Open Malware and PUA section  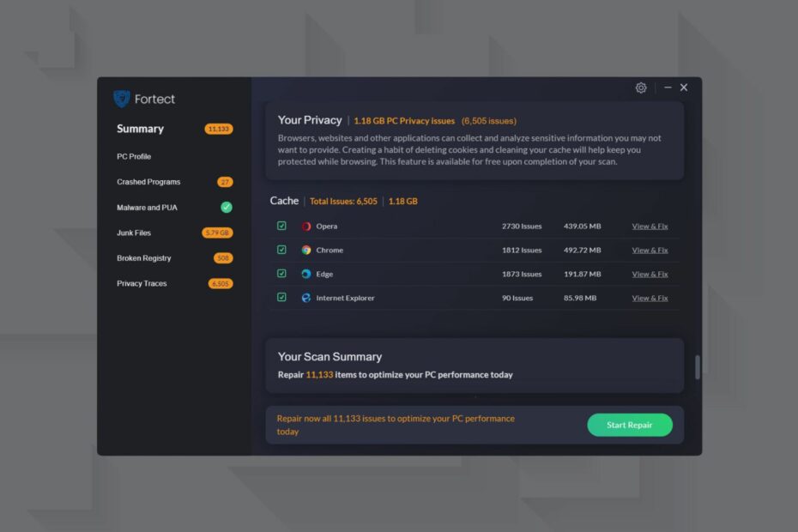tap(147, 207)
